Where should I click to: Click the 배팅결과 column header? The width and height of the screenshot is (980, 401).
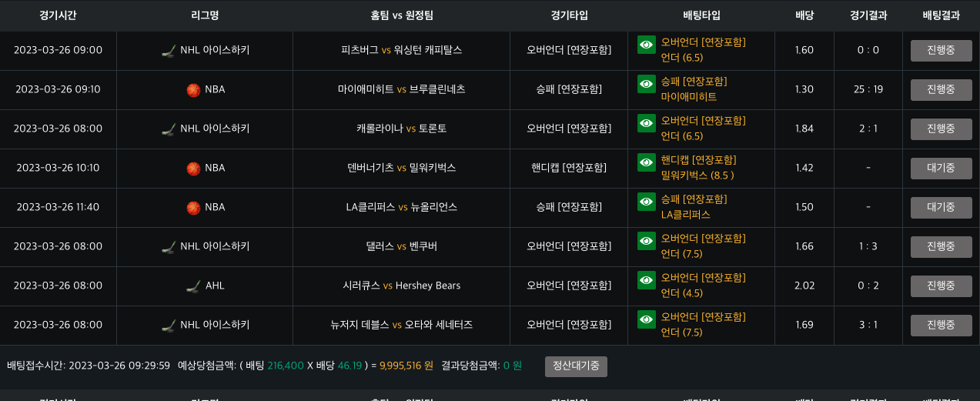pos(941,15)
